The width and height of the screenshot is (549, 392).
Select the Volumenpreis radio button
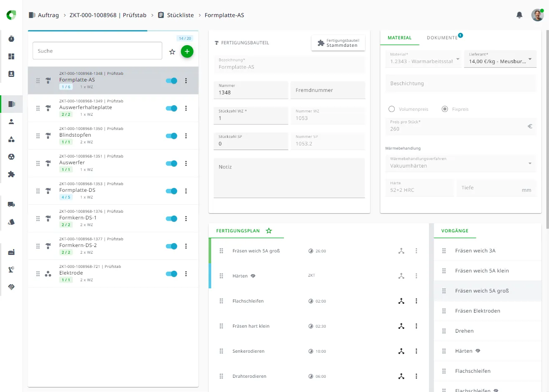(392, 109)
